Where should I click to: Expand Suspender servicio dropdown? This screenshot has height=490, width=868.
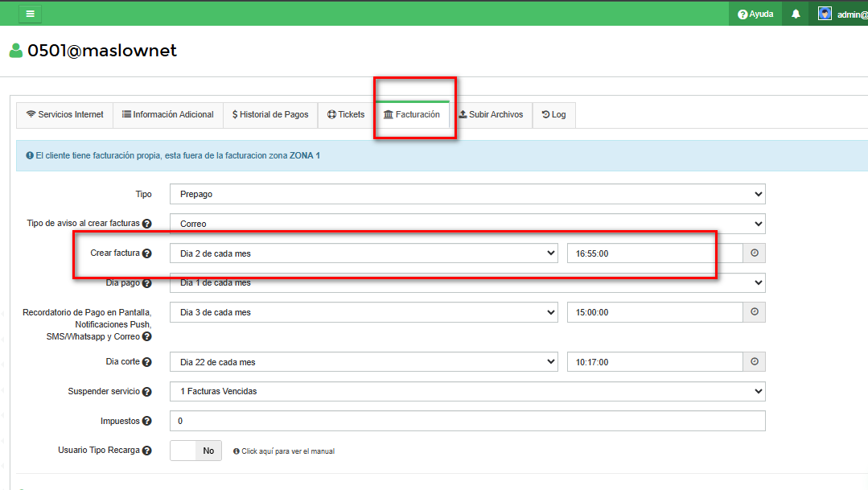point(467,392)
